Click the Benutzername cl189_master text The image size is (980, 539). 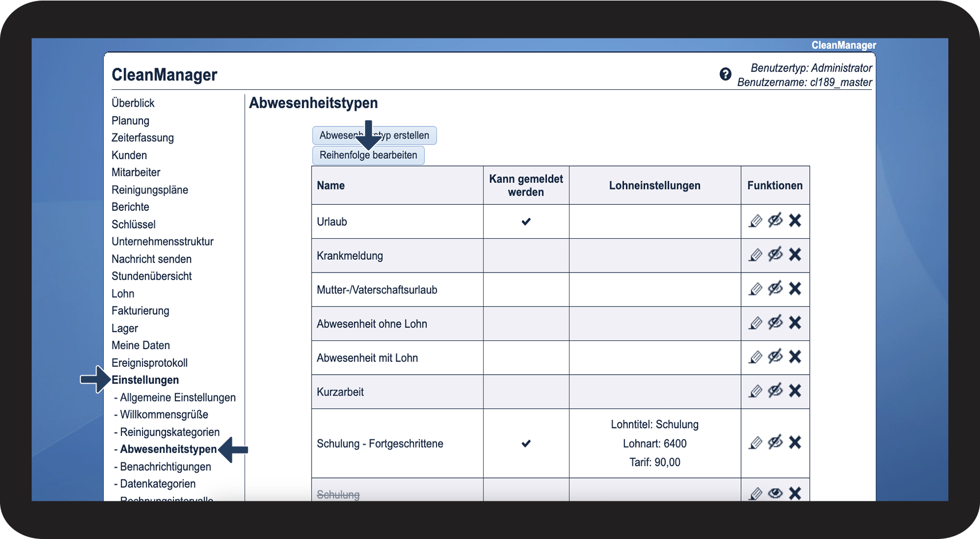(x=805, y=83)
